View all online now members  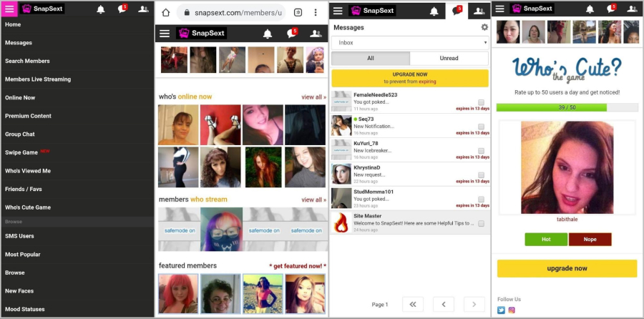(x=314, y=97)
